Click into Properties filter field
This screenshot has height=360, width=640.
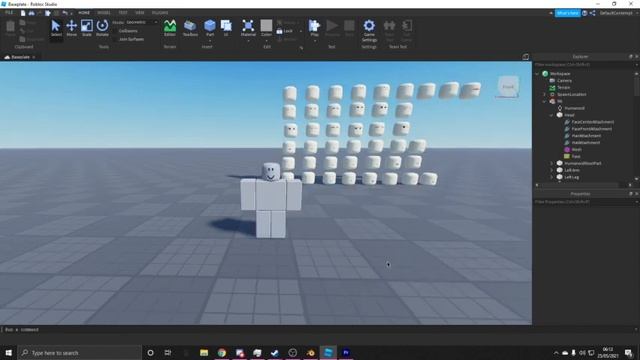coord(584,202)
